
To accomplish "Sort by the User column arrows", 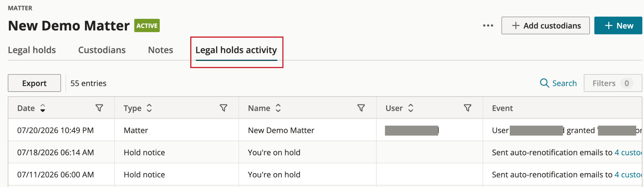I will 411,108.
